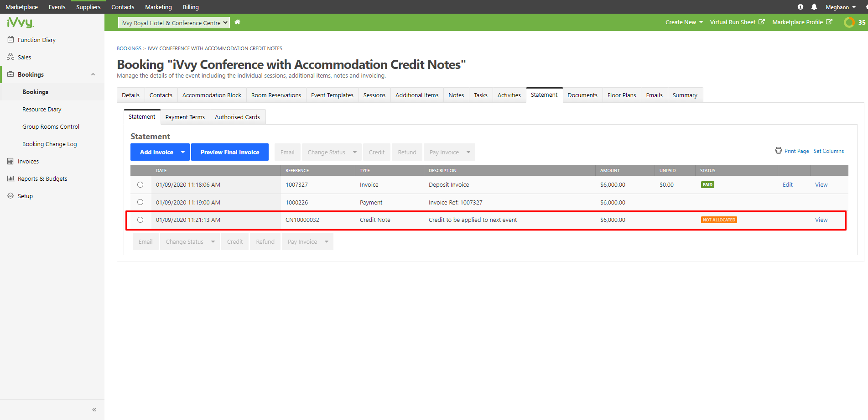Click the BOOKINGS breadcrumb link

point(129,48)
